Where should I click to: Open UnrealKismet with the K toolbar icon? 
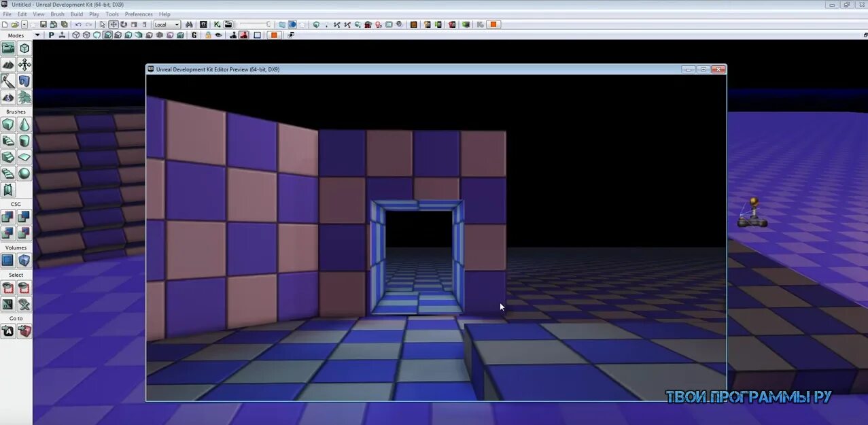[215, 24]
